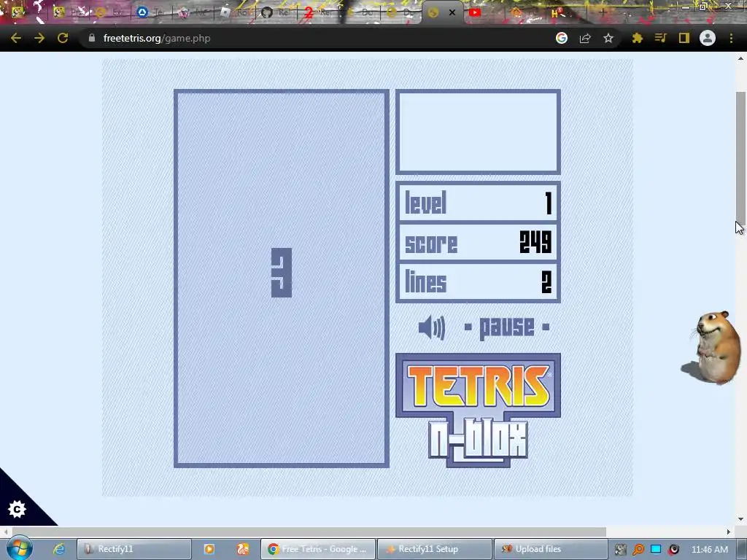Open Upload files taskbar window
Screen dimensions: 747x560
click(x=551, y=549)
